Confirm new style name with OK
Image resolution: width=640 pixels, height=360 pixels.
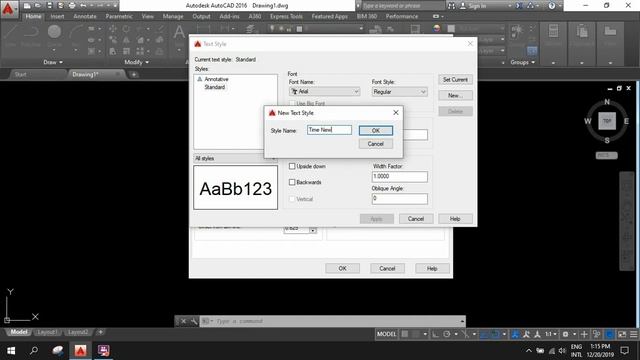376,131
